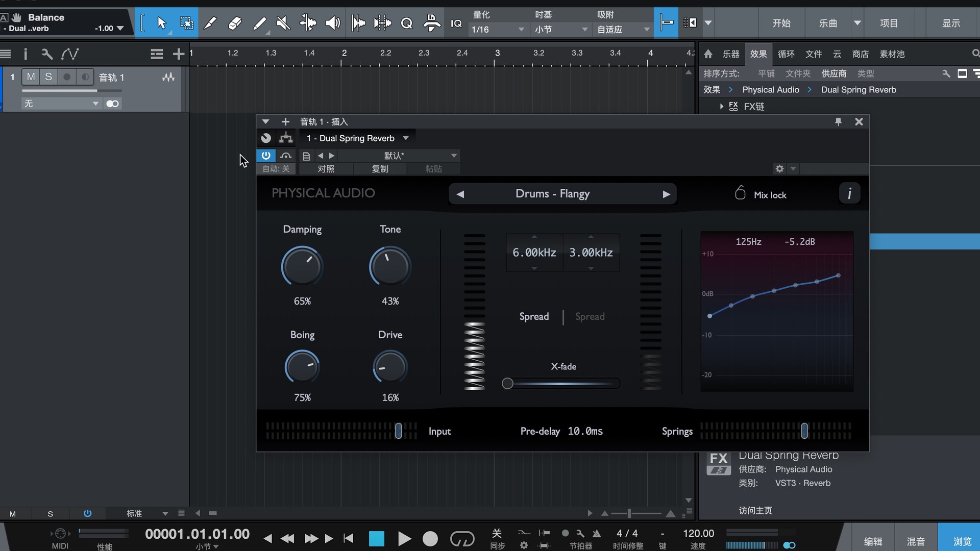Select the Eraser tool
Viewport: 980px width, 551px height.
click(x=234, y=23)
